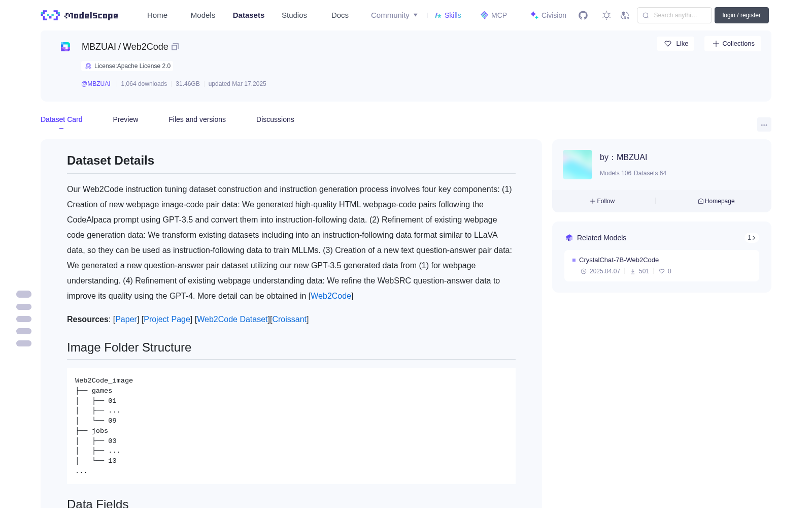
Task: Open the Web2Code Dataset resource link
Action: click(x=232, y=320)
